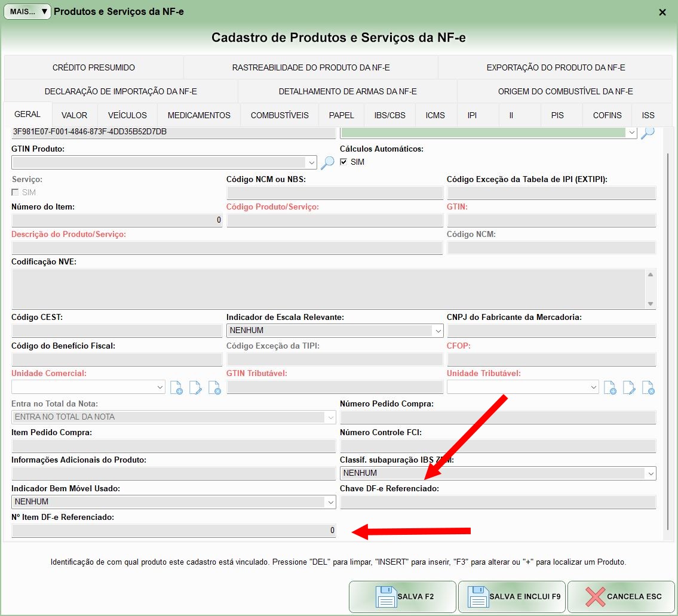Delete the selected Unidade Comercial
678x616 pixels.
[214, 387]
